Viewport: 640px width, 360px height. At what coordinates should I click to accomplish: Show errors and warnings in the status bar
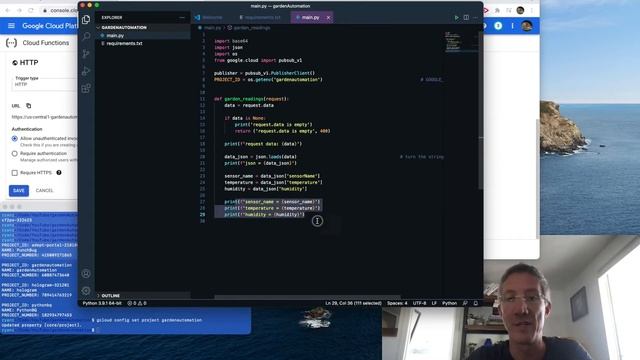(x=137, y=303)
